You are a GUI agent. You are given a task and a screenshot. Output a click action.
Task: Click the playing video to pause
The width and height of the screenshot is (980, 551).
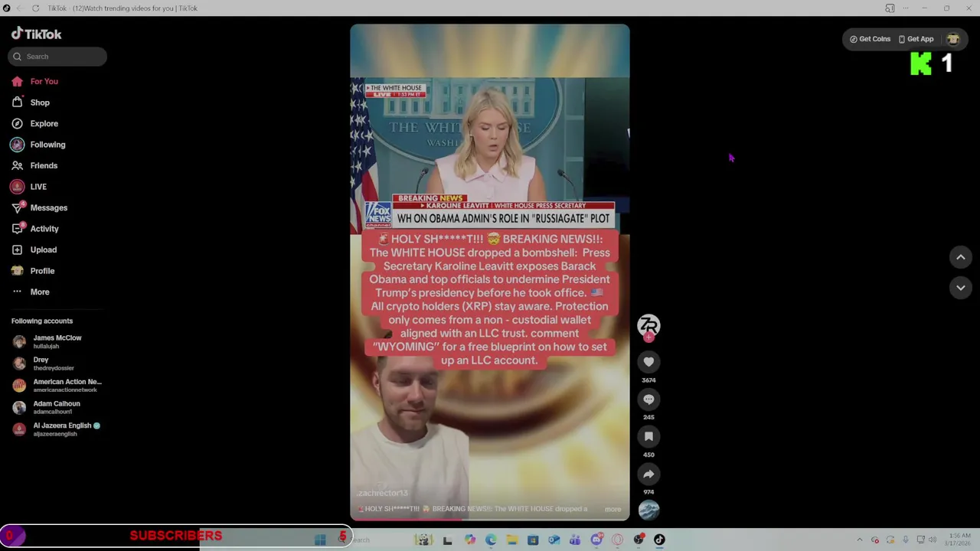pyautogui.click(x=490, y=272)
